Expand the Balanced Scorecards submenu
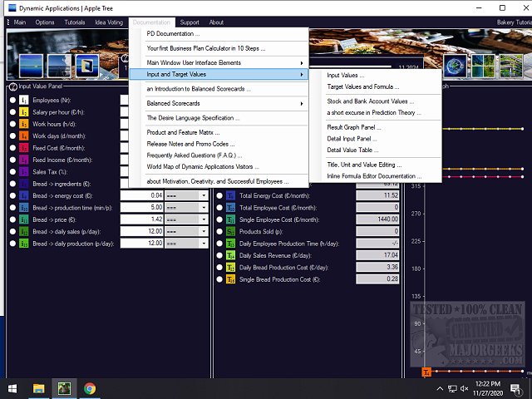The height and width of the screenshot is (399, 532). [x=219, y=103]
